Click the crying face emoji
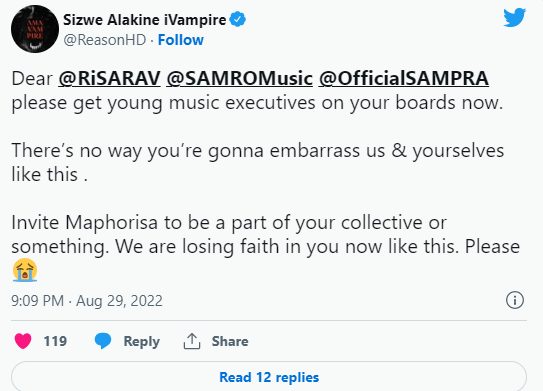This screenshot has height=391, width=543. coord(25,270)
